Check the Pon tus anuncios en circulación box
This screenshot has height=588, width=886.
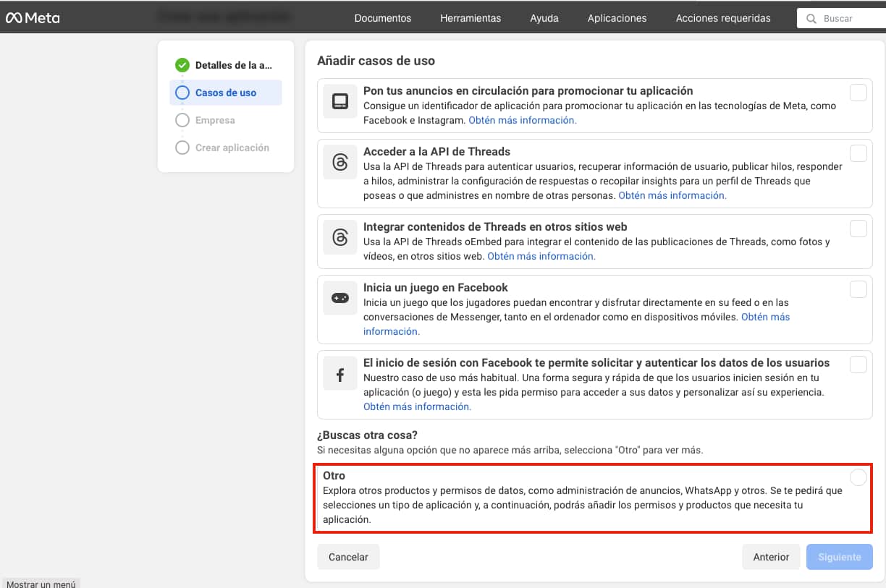[858, 93]
